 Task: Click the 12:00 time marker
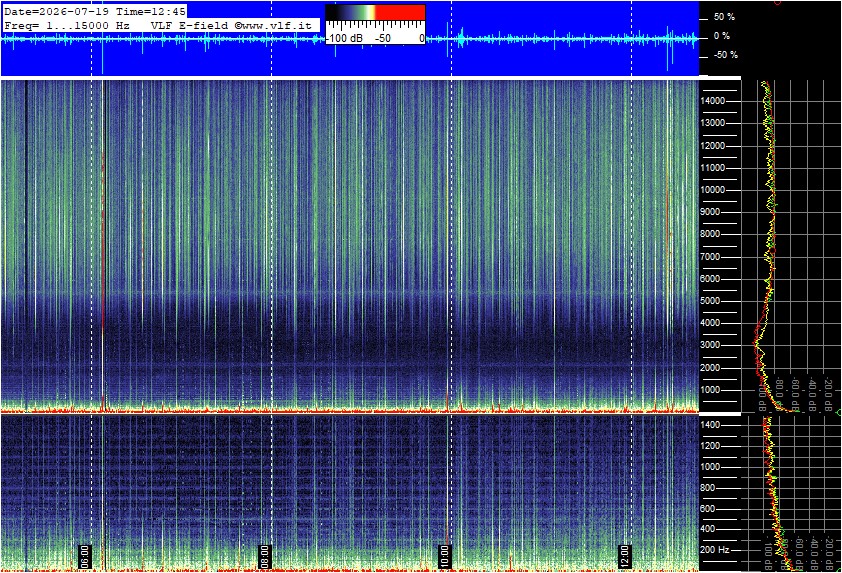(x=624, y=557)
